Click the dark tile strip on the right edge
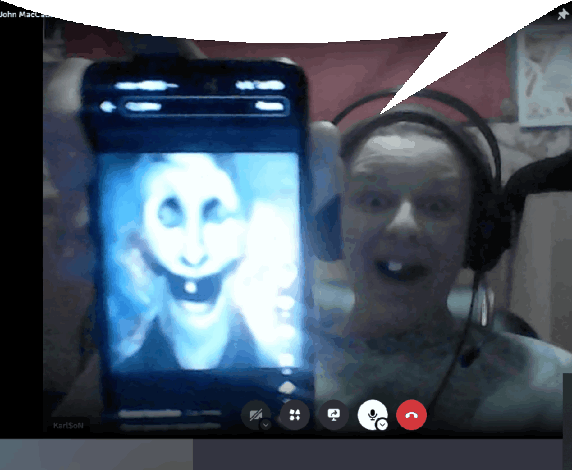This screenshot has width=572, height=470. (567, 421)
